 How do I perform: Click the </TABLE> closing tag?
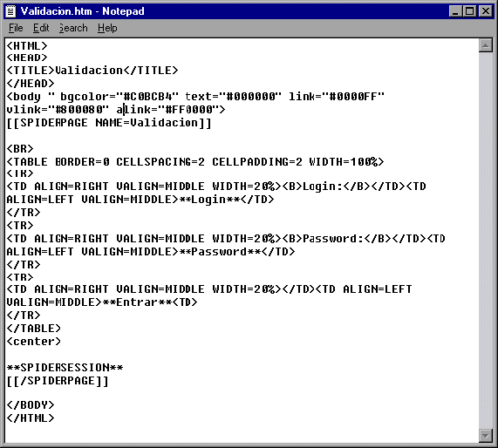34,329
